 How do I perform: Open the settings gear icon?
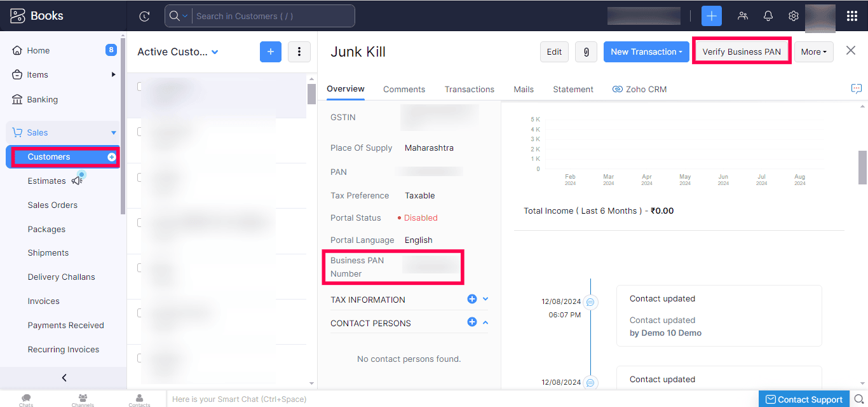(x=794, y=17)
